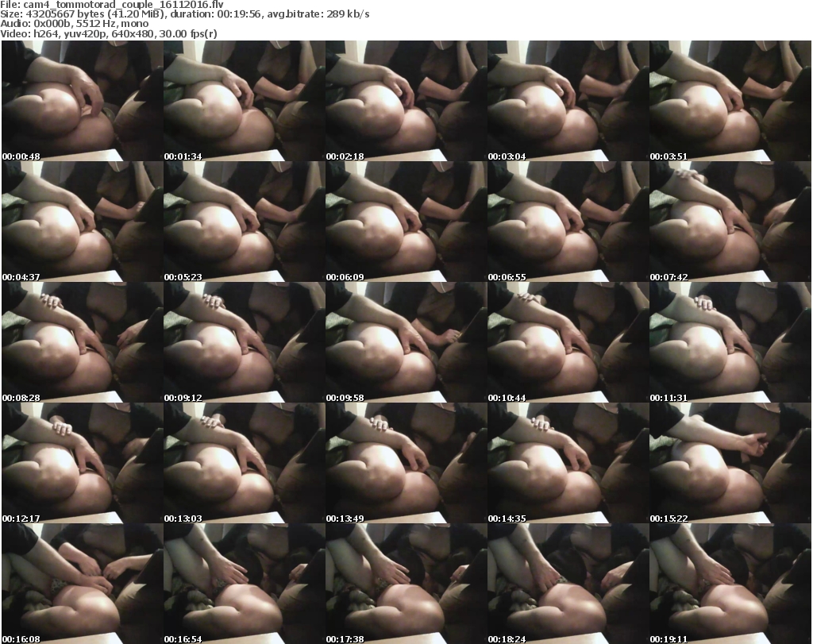Screen dimensions: 813x644
Task: Open the frame stamped 00:16:54
Action: [x=245, y=584]
